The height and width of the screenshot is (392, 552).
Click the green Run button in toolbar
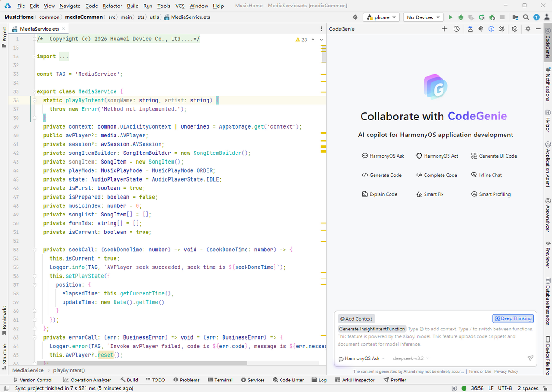pos(450,17)
